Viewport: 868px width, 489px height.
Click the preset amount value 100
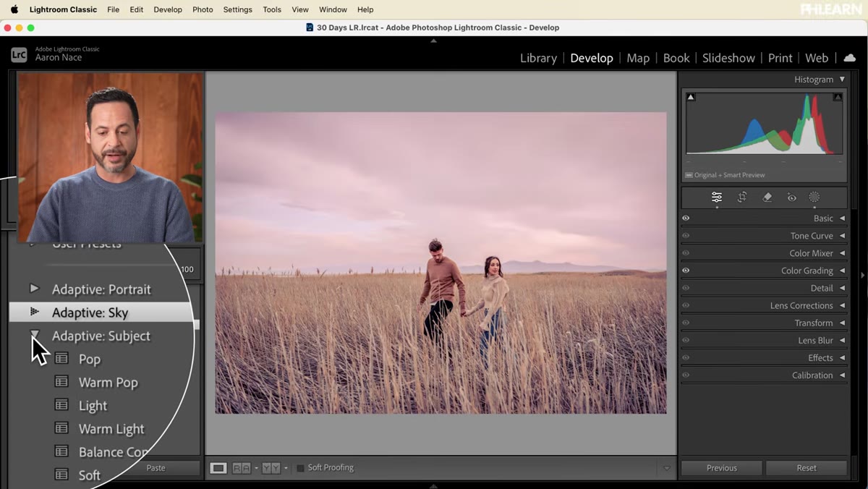187,270
